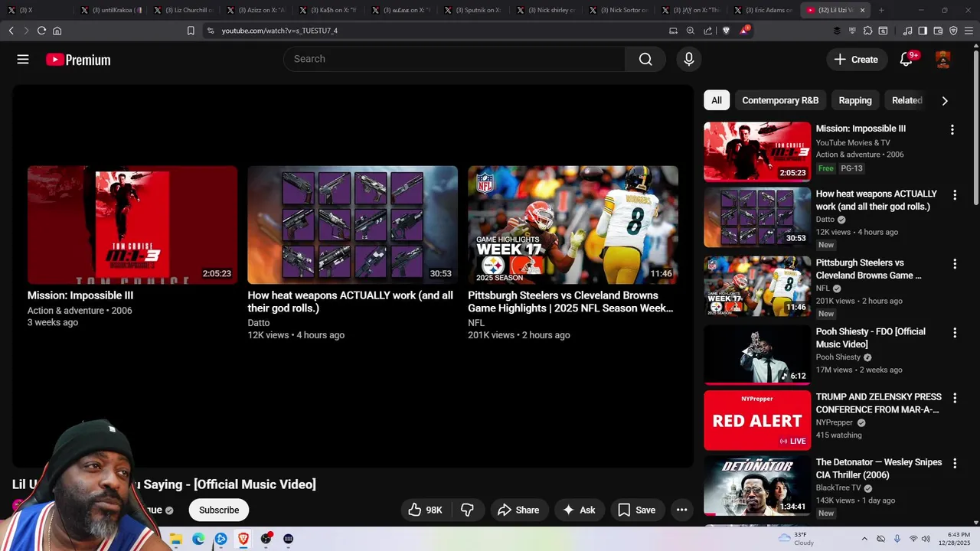Image resolution: width=980 pixels, height=551 pixels.
Task: Open the Brave playlist music icon
Action: (x=907, y=31)
